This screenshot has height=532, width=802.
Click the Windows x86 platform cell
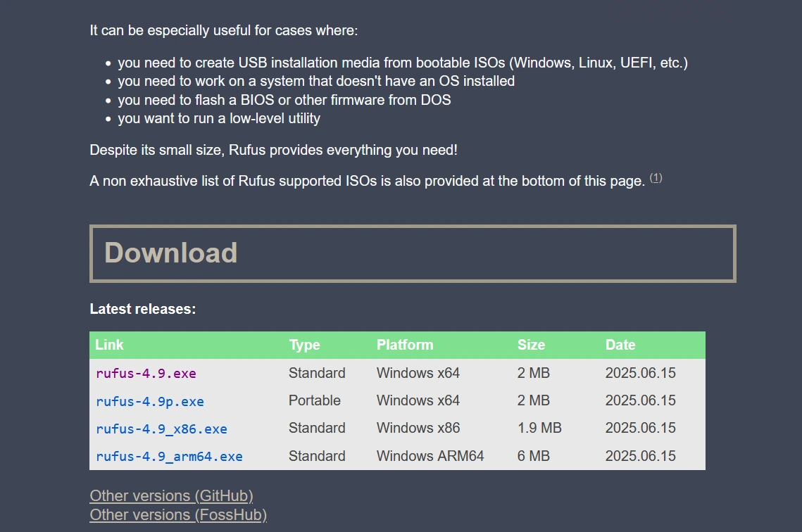[x=418, y=428]
